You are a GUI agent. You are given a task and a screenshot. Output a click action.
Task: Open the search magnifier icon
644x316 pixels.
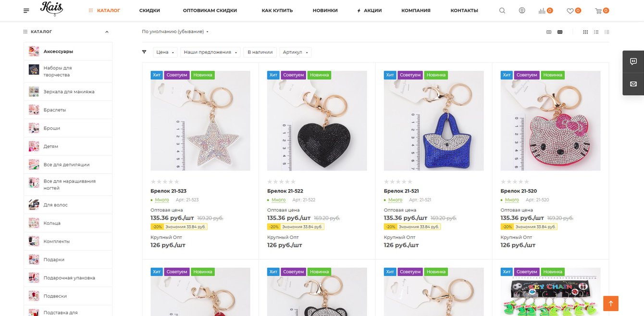502,11
